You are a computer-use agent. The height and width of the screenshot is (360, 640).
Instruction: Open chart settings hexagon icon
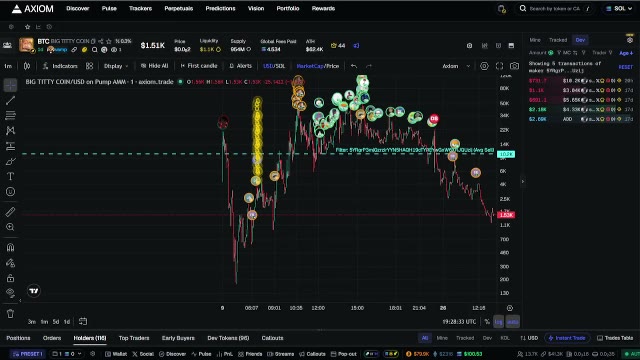click(484, 66)
